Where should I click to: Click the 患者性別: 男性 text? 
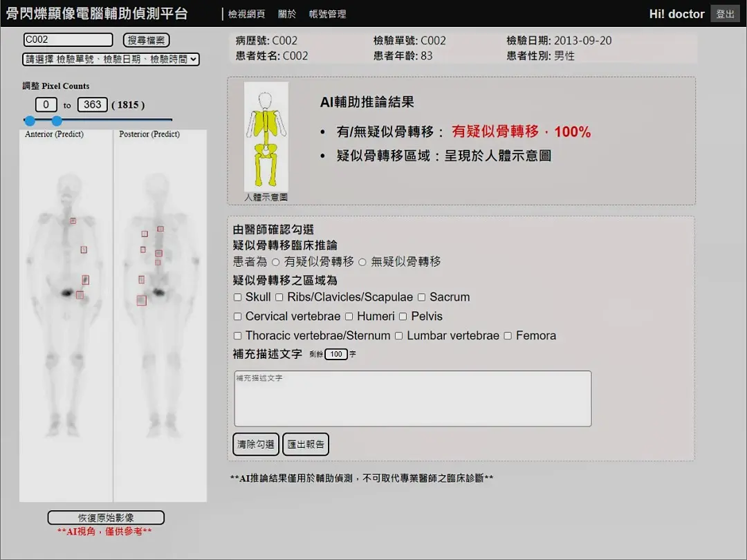pyautogui.click(x=540, y=56)
